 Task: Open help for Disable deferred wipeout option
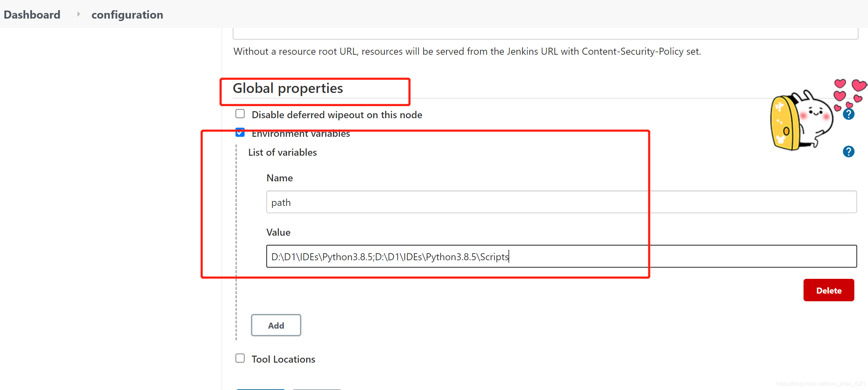(848, 114)
